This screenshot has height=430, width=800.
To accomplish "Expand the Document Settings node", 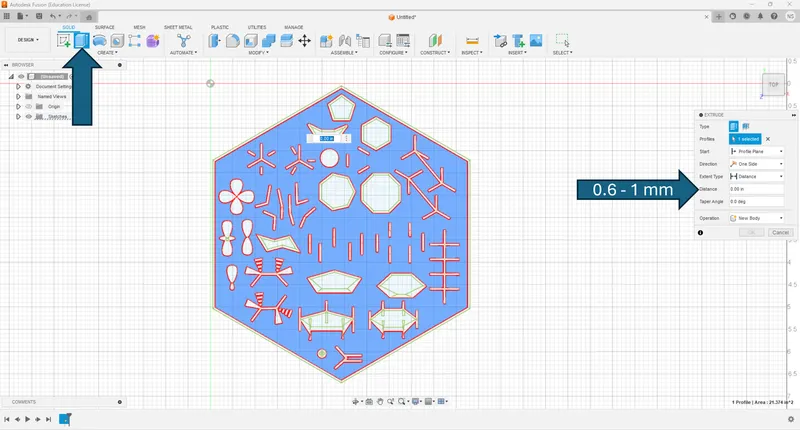I will 18,87.
